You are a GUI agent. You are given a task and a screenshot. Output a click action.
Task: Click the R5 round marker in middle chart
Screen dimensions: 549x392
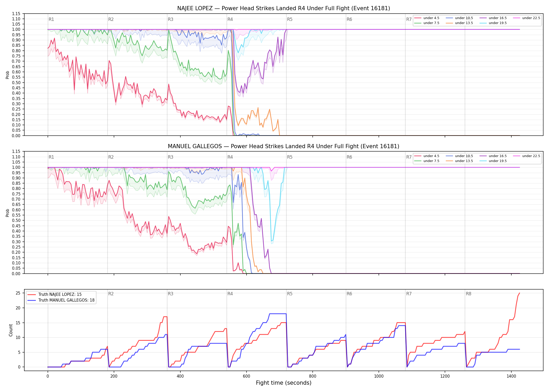tap(290, 157)
